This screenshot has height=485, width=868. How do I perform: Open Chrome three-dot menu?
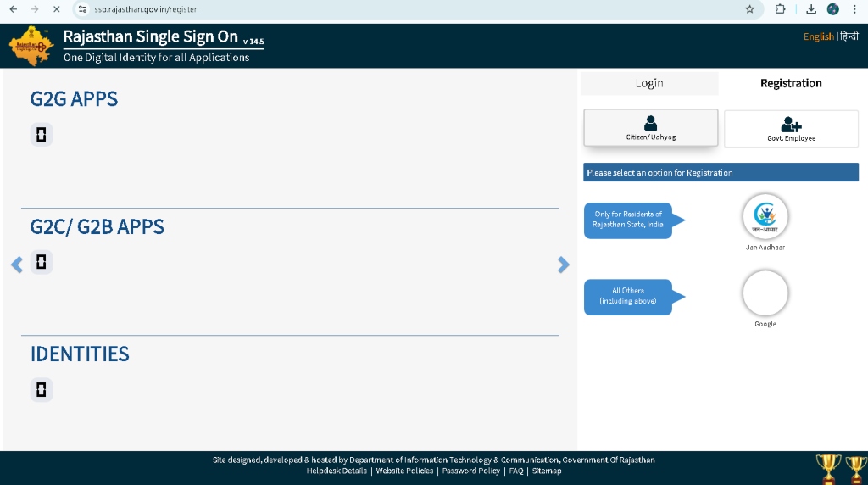tap(854, 9)
